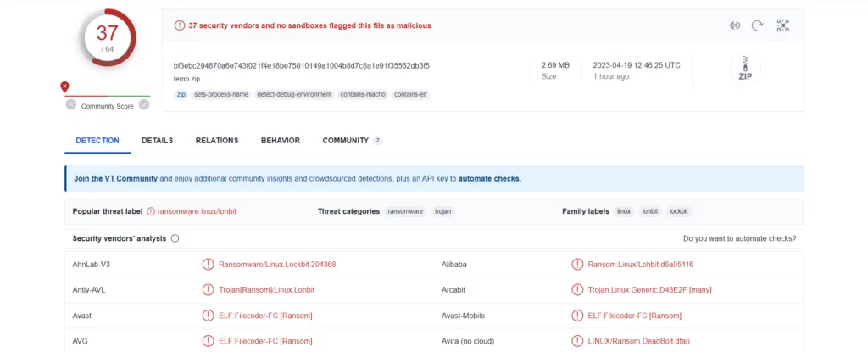Click the warning icon in the AVG row
The height and width of the screenshot is (352, 868).
tap(209, 341)
